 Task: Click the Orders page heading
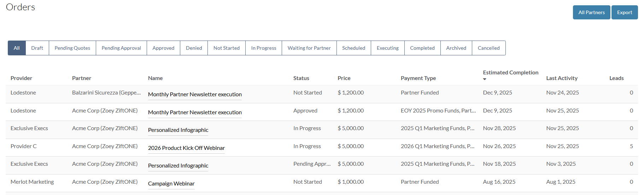pos(21,7)
